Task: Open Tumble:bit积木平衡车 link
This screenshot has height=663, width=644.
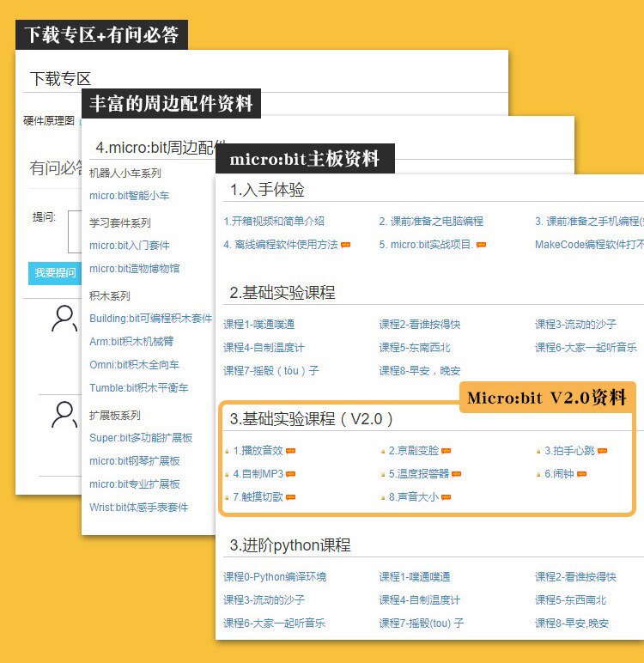Action: pos(138,387)
